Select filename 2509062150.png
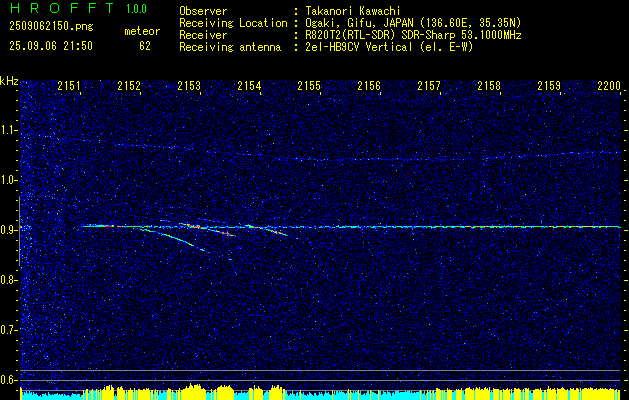Viewport: 629px width, 400px height. 51,26
